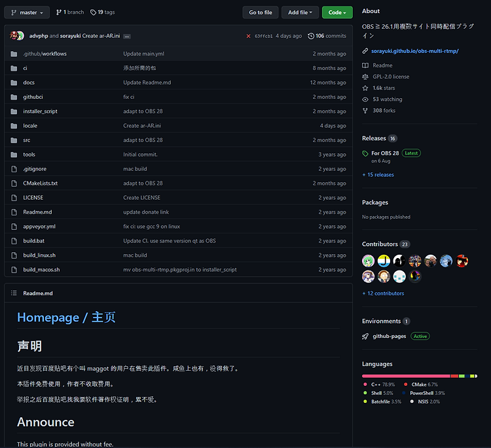The height and width of the screenshot is (448, 491).
Task: Click the PowerShell 3.9% language
Action: (x=424, y=393)
